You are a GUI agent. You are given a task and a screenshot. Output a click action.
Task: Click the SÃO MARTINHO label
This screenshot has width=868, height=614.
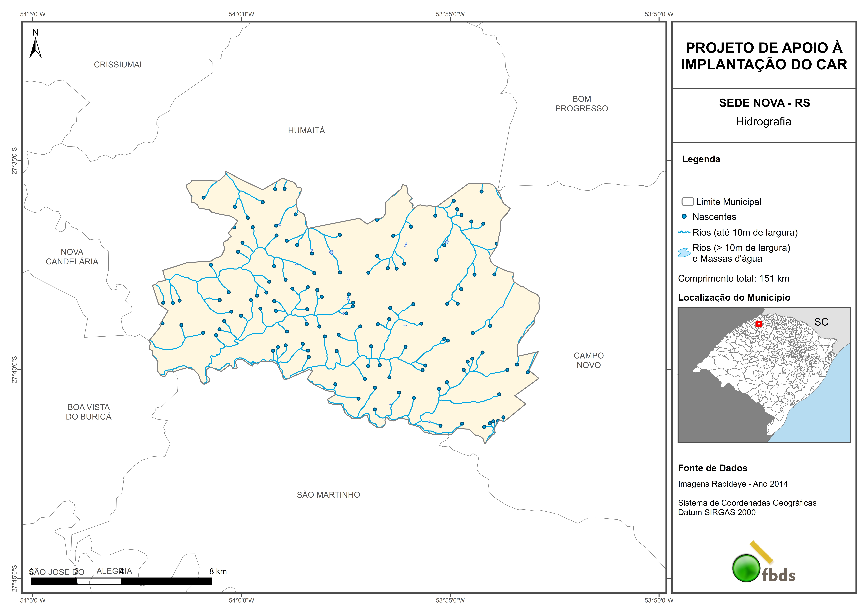point(328,495)
